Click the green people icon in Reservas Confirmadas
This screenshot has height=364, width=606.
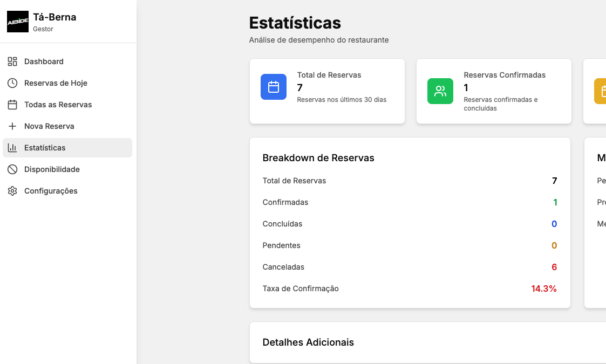coord(440,91)
